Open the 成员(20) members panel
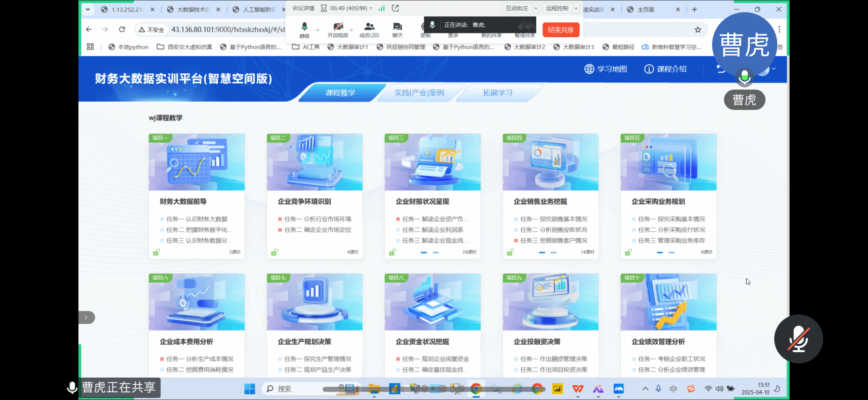The height and width of the screenshot is (400, 868). coord(369,29)
